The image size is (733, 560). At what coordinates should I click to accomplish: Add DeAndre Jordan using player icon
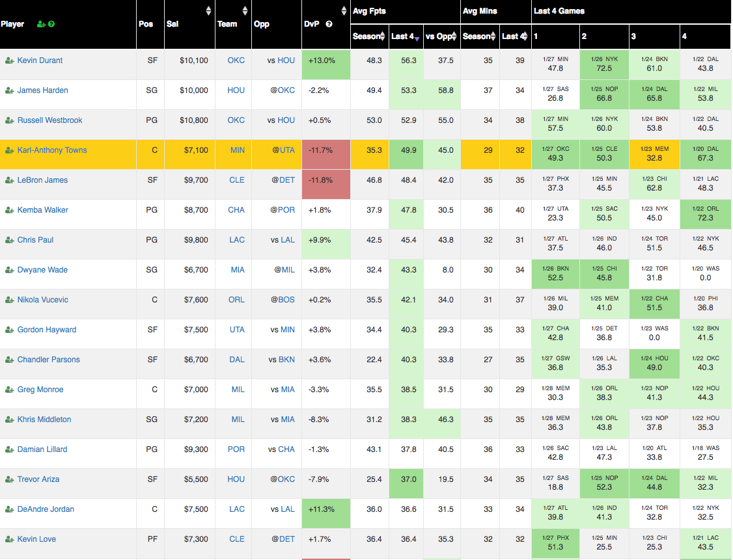9,509
